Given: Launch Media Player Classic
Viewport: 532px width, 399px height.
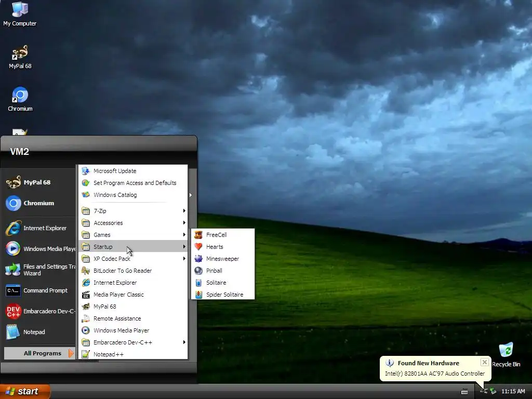Looking at the screenshot, I should [133, 295].
